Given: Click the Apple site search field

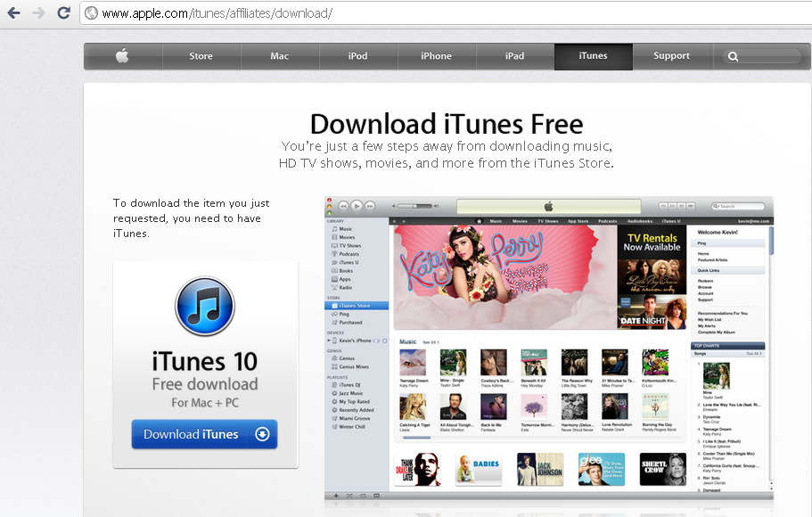Looking at the screenshot, I should click(761, 56).
